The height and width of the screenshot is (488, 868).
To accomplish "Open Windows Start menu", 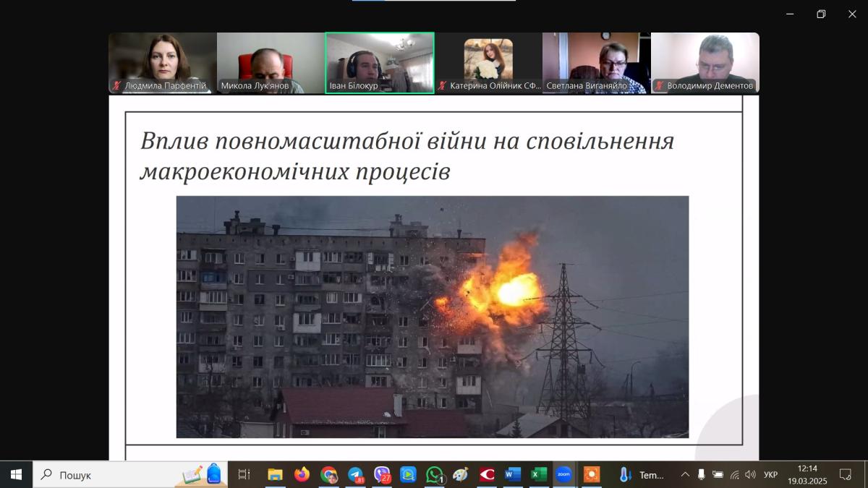I will pyautogui.click(x=16, y=475).
